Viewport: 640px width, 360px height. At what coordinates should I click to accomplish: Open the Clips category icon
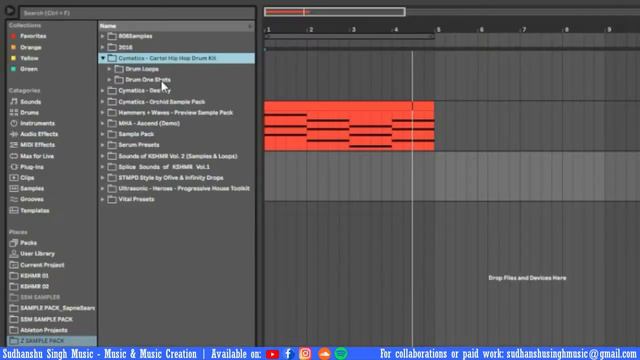(14, 178)
